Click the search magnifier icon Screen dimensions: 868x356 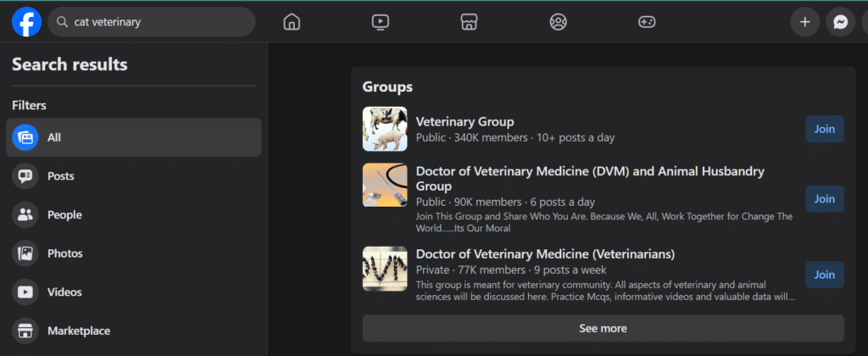(62, 22)
